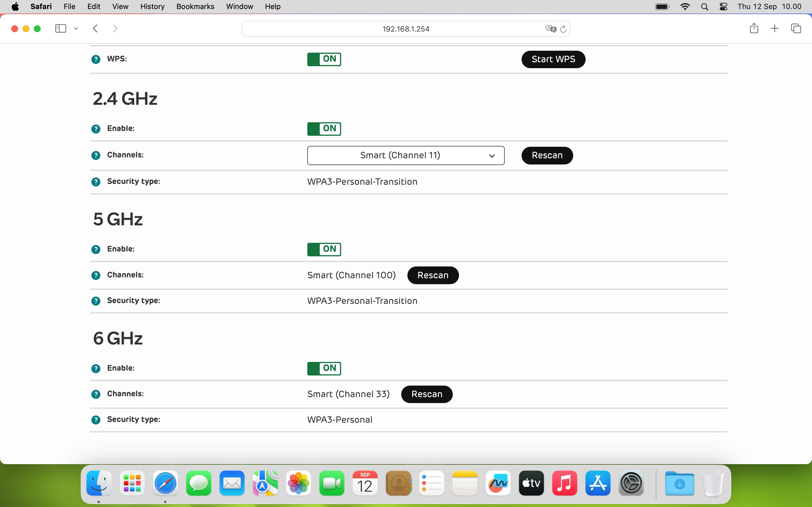This screenshot has height=507, width=812.
Task: Rescan the 5 GHz channels
Action: click(x=433, y=275)
